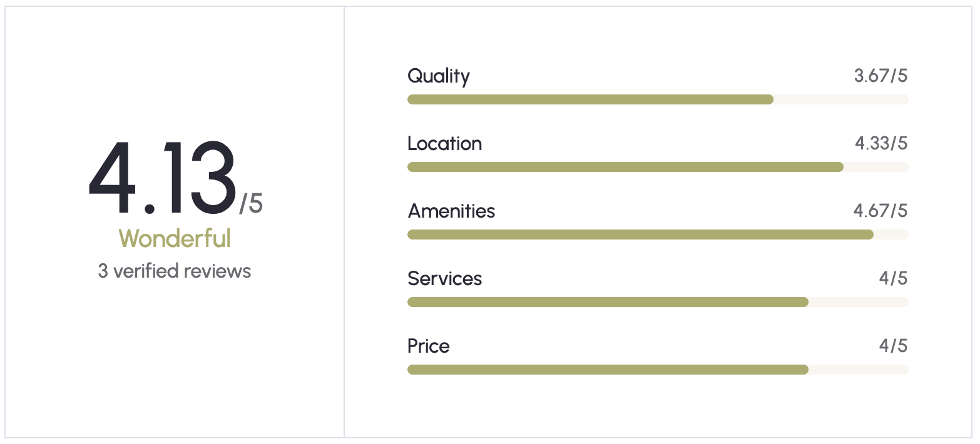Viewport: 980px width, 444px height.
Task: Click the 4.13 overall rating number
Action: pyautogui.click(x=163, y=178)
